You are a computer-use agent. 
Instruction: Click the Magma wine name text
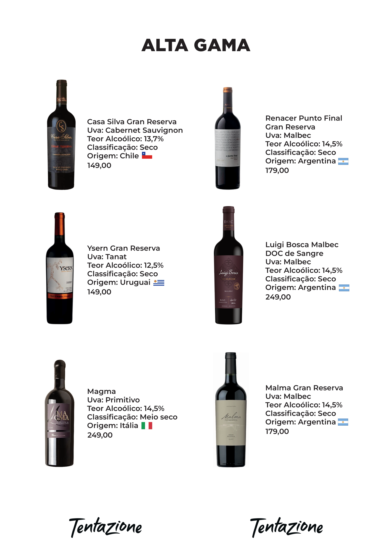click(x=101, y=391)
